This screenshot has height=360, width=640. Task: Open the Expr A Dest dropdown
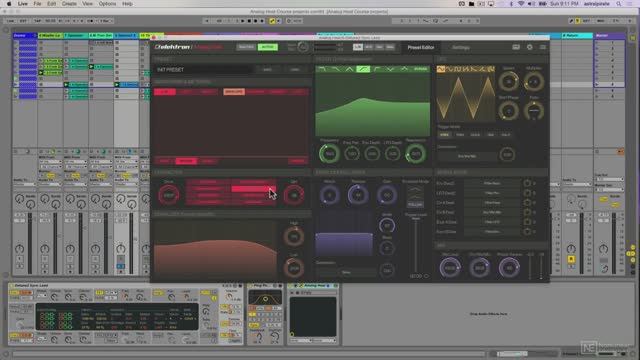click(x=492, y=222)
